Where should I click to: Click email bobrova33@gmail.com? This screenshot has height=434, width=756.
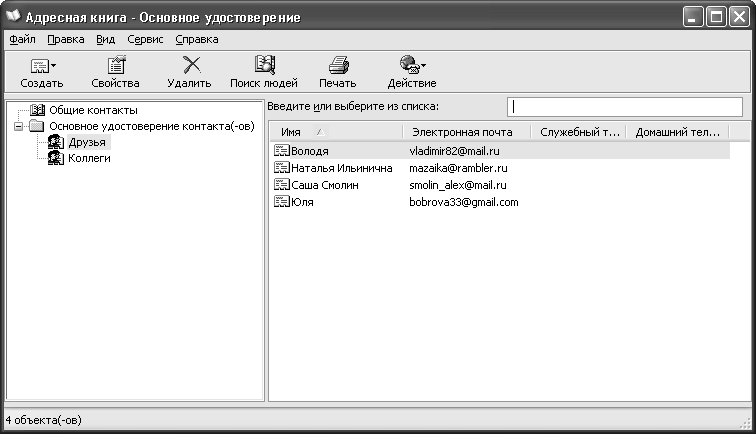coord(464,202)
